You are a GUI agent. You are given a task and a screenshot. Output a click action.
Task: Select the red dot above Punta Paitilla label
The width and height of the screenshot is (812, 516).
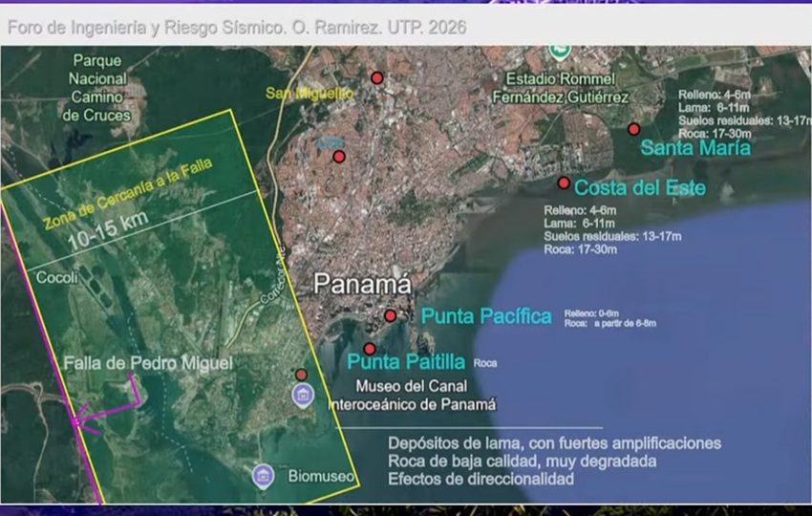370,348
